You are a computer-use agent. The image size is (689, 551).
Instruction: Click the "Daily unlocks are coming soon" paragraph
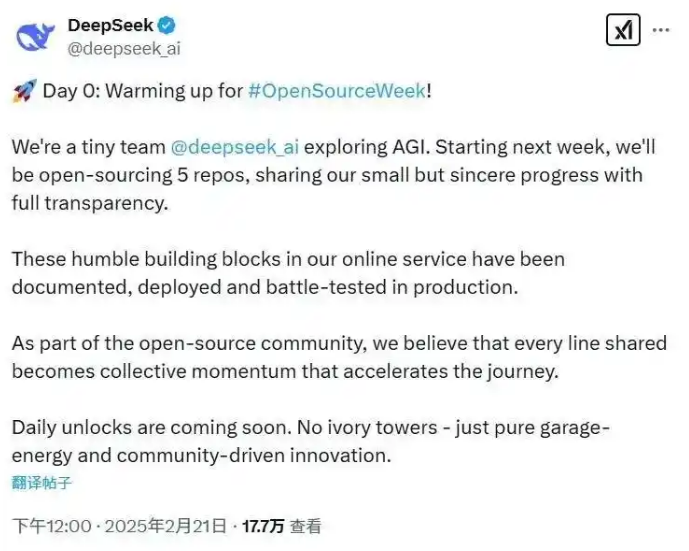311,441
